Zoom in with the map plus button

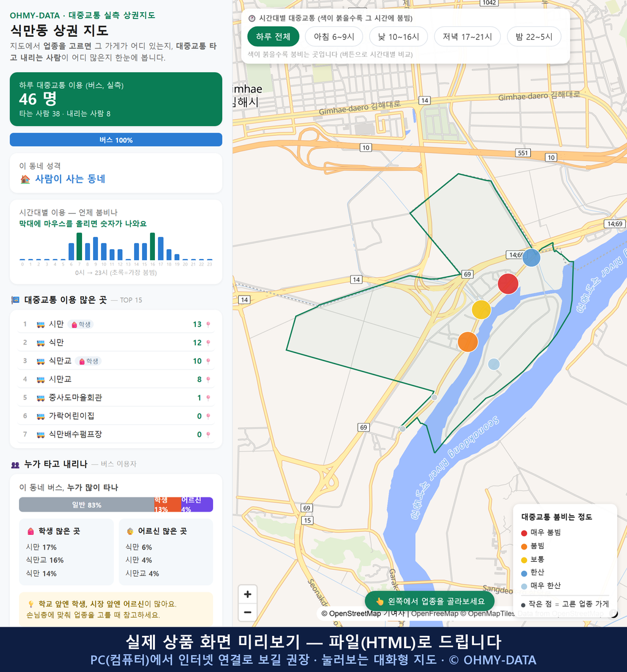(247, 594)
